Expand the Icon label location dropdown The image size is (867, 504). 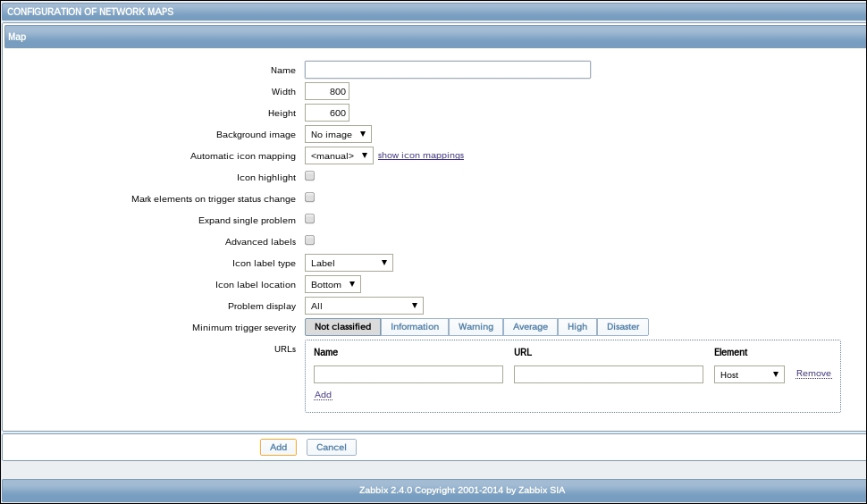pyautogui.click(x=332, y=284)
